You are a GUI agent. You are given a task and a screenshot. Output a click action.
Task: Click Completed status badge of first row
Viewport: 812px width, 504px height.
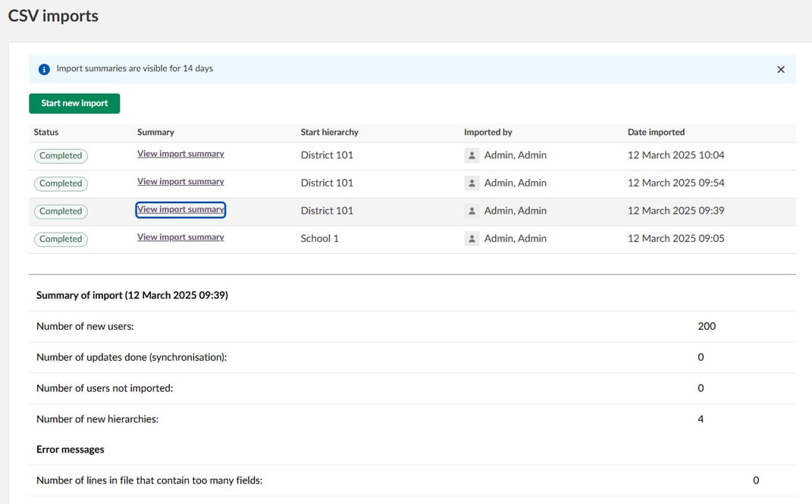61,156
